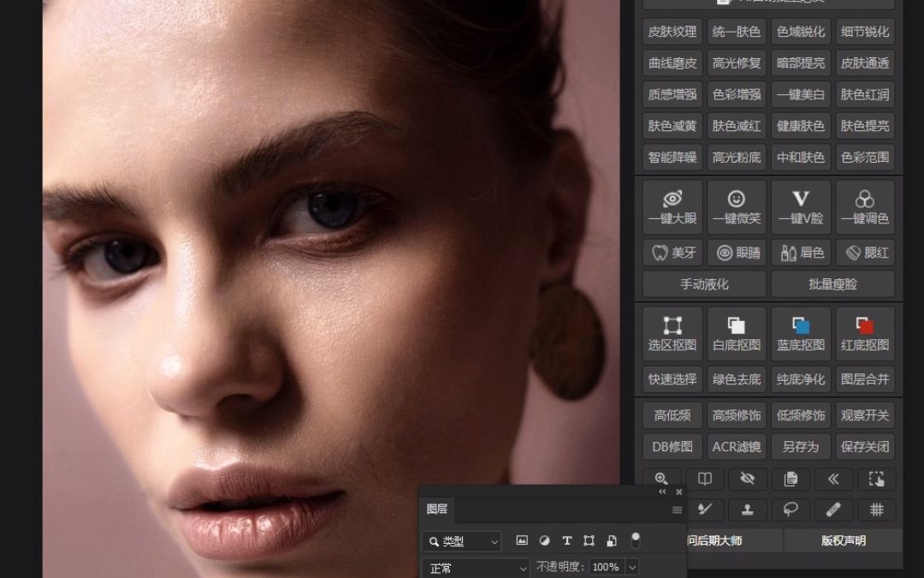Select the dashed selection hand icon
Viewport: 924px width, 578px height.
tap(876, 479)
